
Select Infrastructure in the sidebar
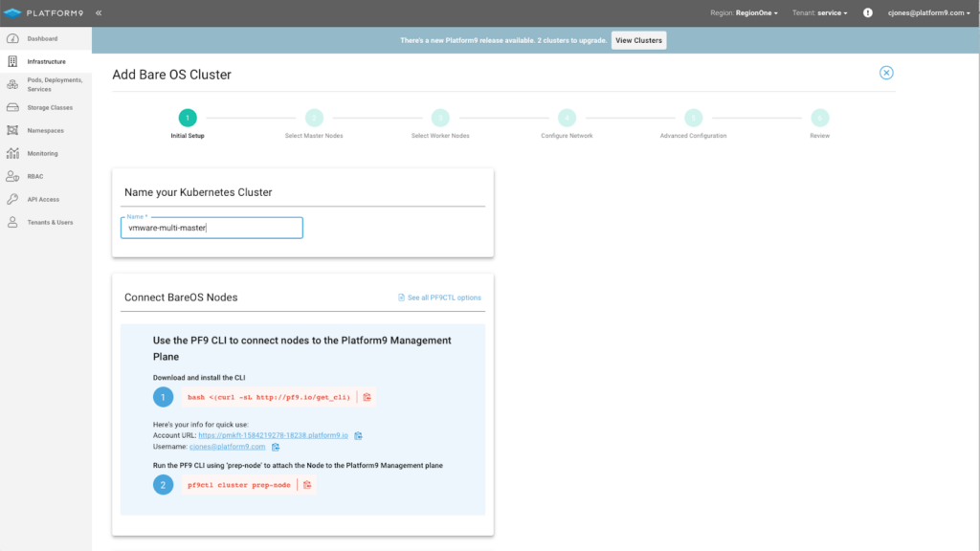tap(46, 61)
